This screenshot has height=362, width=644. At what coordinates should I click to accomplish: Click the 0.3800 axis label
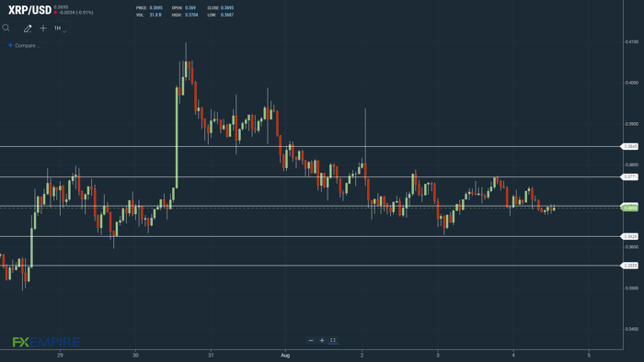[x=632, y=164]
